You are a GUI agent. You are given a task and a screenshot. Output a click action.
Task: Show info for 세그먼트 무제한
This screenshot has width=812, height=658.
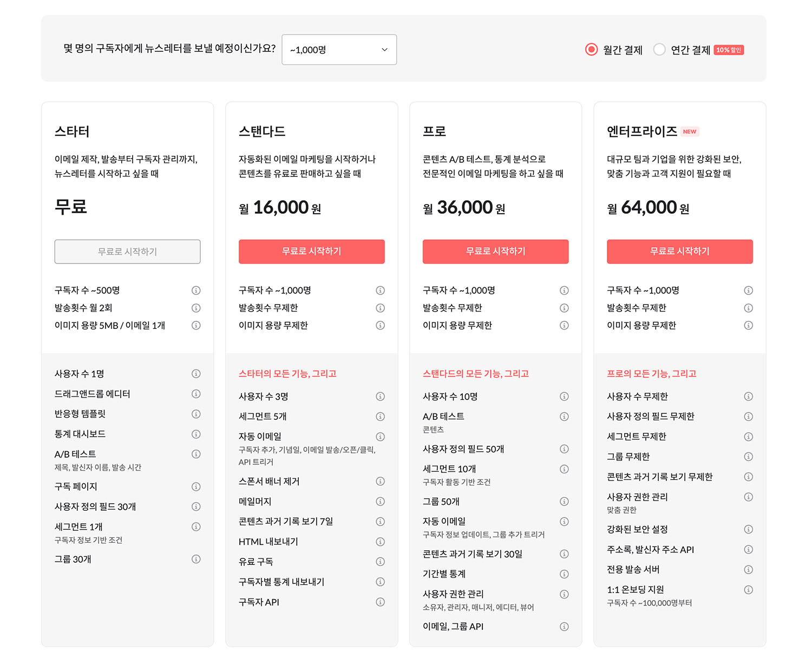tap(749, 437)
